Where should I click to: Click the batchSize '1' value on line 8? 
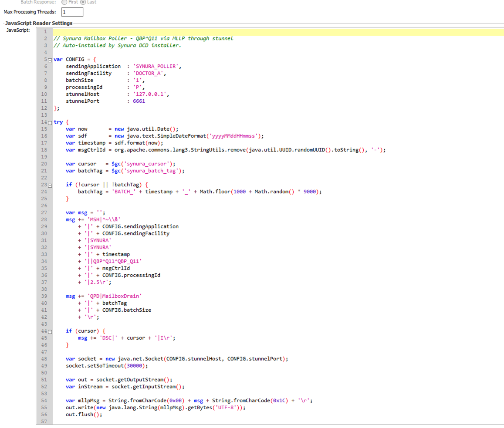[138, 80]
